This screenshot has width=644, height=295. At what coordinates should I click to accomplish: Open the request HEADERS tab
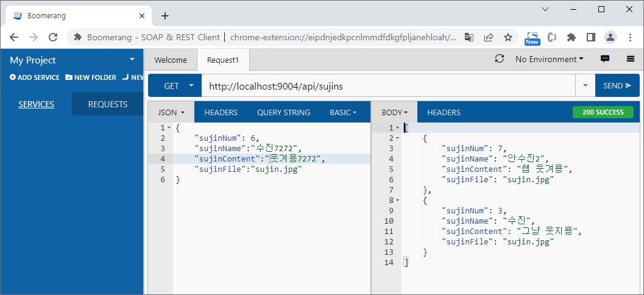[221, 112]
